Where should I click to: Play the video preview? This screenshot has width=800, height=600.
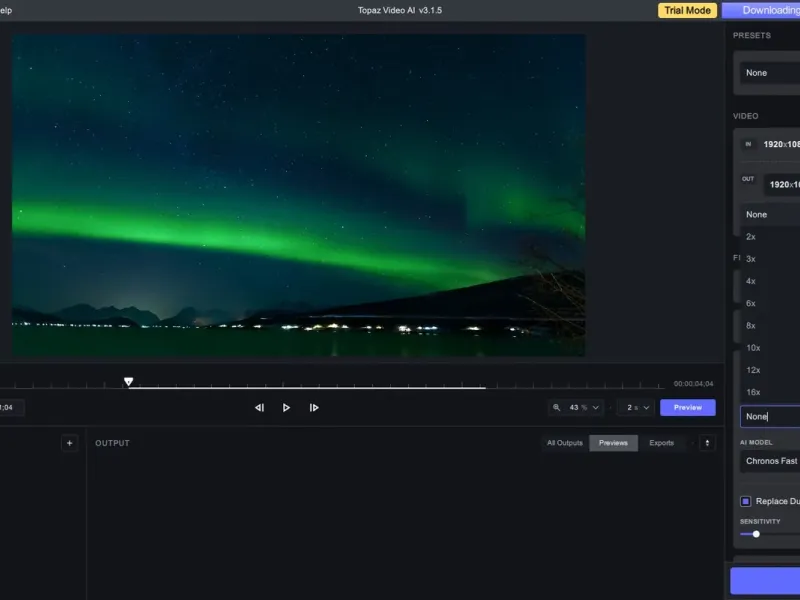click(286, 408)
